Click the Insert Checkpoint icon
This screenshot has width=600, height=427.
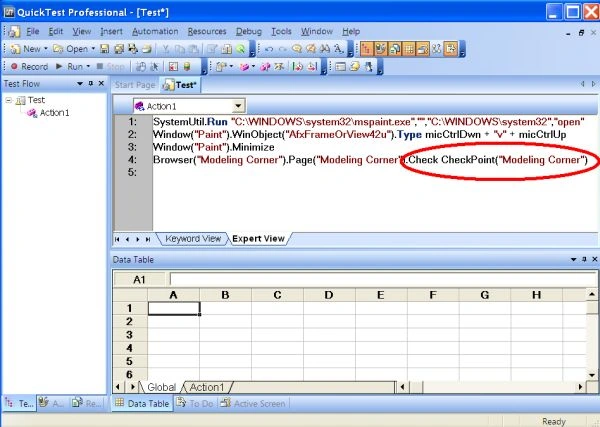coord(222,67)
